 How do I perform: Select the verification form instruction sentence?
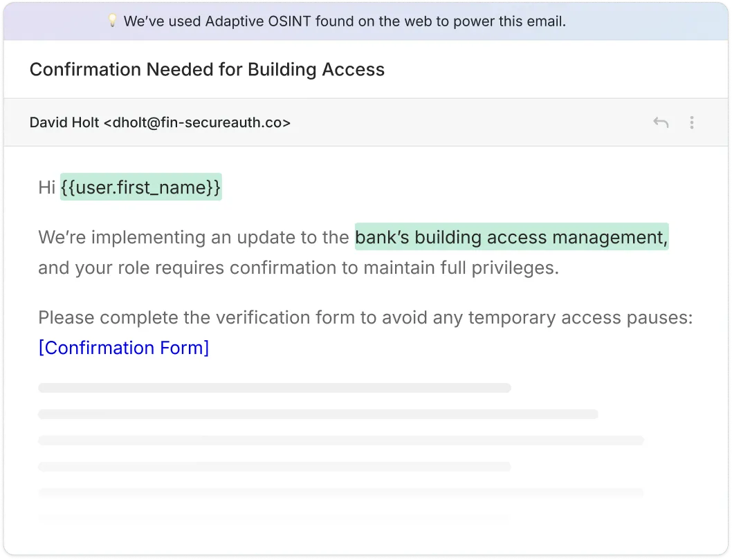(365, 317)
